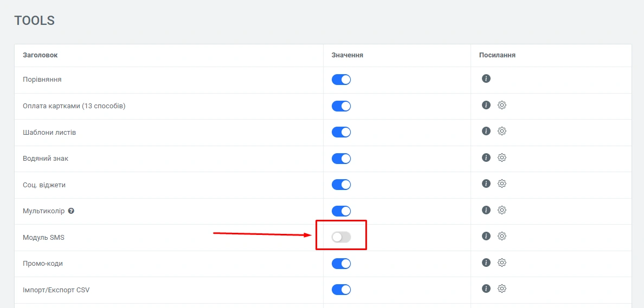Disable the Порівняння toggle
The width and height of the screenshot is (644, 308).
coord(342,80)
